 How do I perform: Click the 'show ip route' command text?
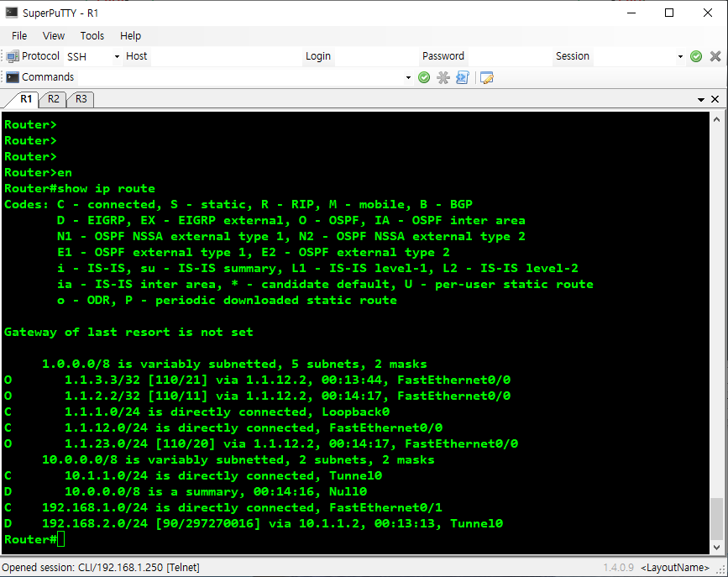click(x=107, y=189)
